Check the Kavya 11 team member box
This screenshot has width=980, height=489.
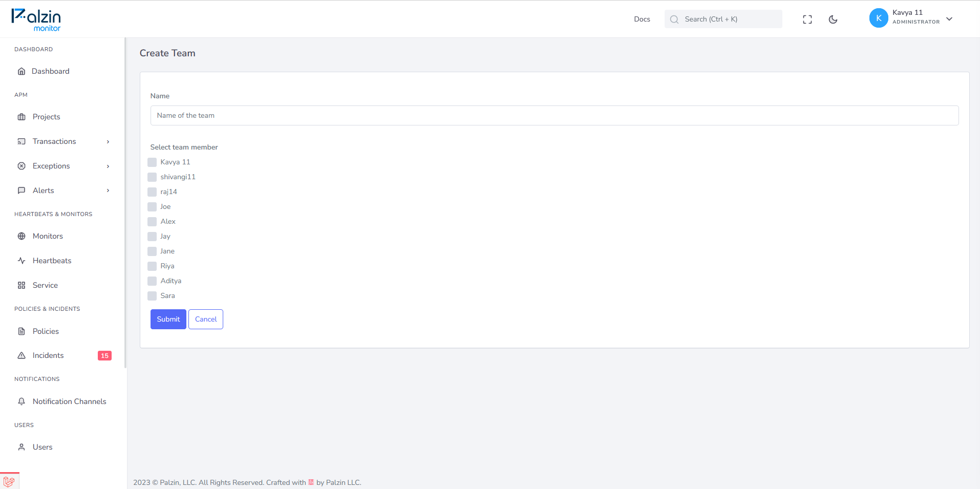click(x=152, y=162)
